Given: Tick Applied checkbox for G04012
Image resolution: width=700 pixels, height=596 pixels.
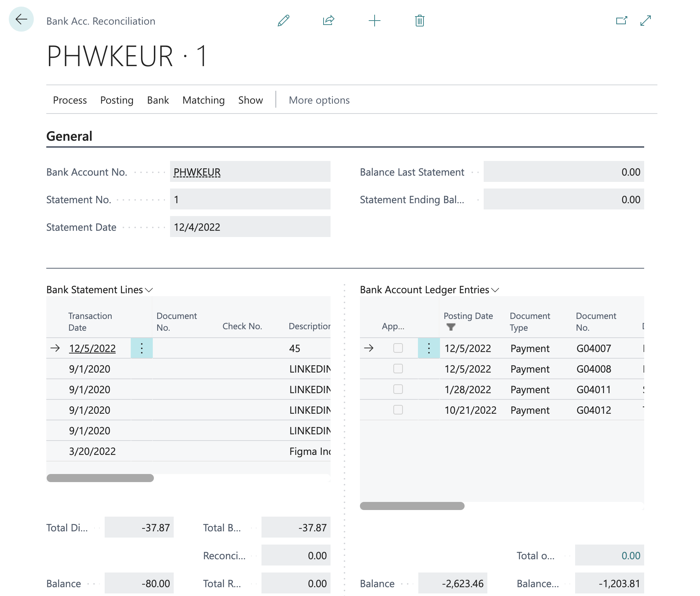Looking at the screenshot, I should click(x=398, y=410).
